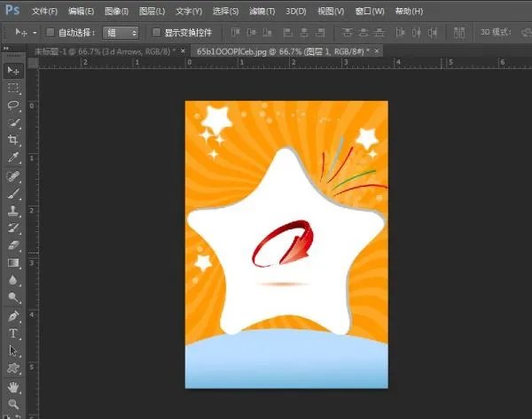Expand the toolbox double-arrow toggle
Viewport: 532px width, 419px height.
pos(6,49)
